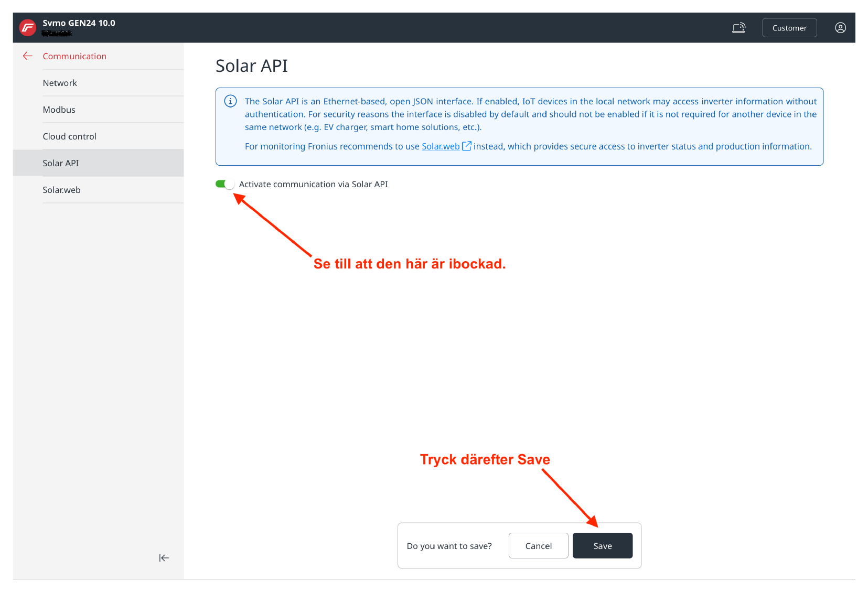The width and height of the screenshot is (868, 592).
Task: Go back via the Communication heading
Action: click(x=74, y=56)
